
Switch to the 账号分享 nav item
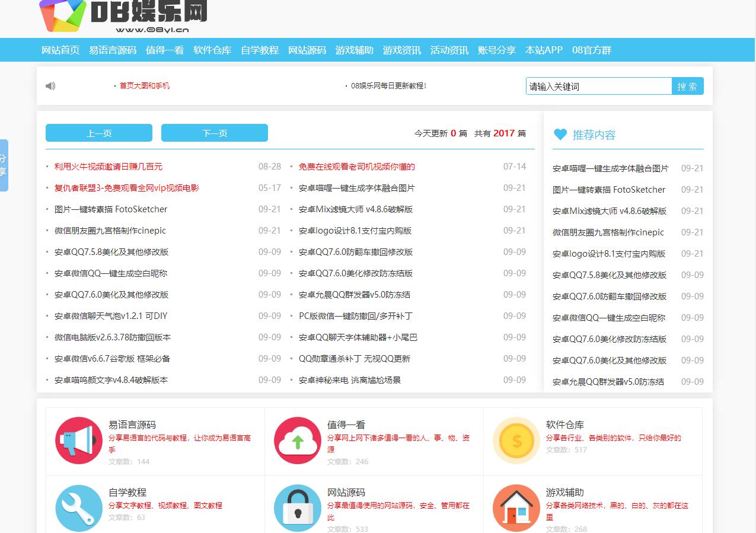click(497, 50)
